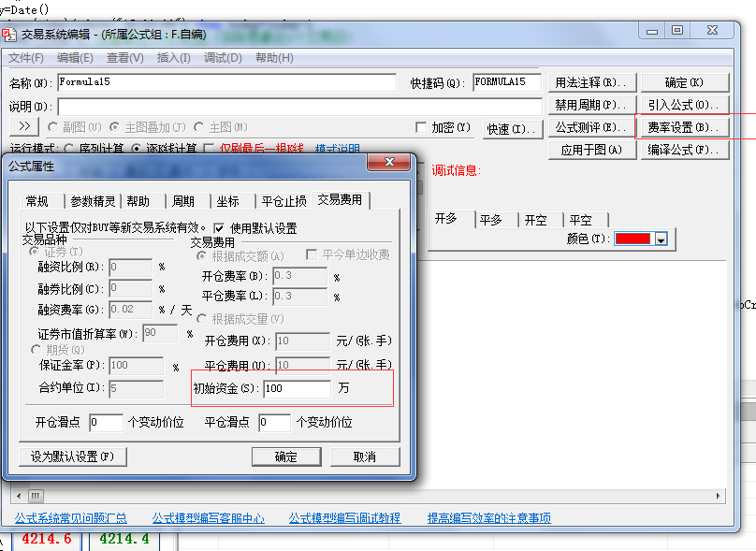The height and width of the screenshot is (551, 756).
Task: Switch to the 常规 tab
Action: (38, 201)
